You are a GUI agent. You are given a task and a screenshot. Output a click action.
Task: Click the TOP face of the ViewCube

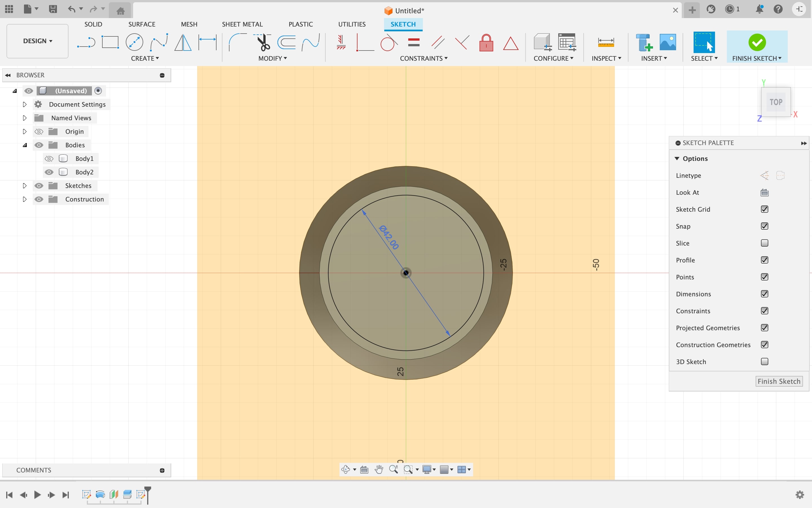tap(776, 102)
